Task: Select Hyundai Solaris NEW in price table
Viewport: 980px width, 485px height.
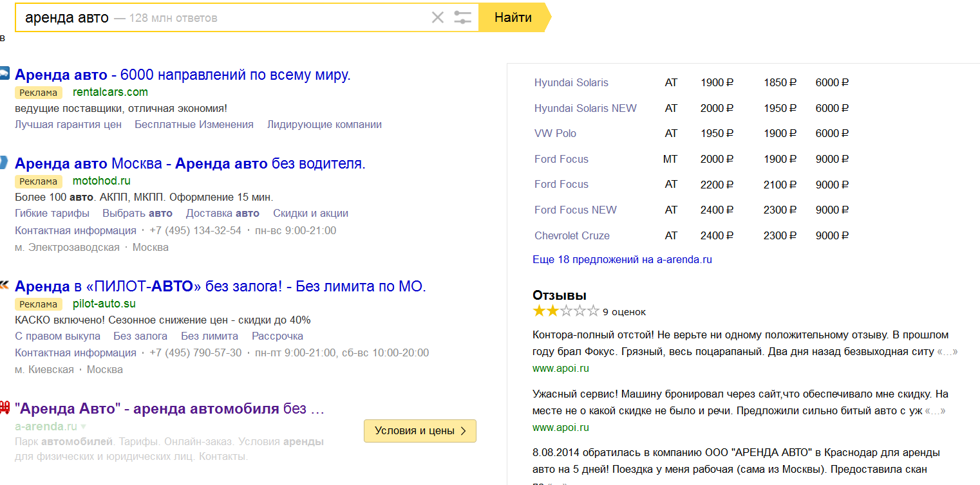Action: 585,108
